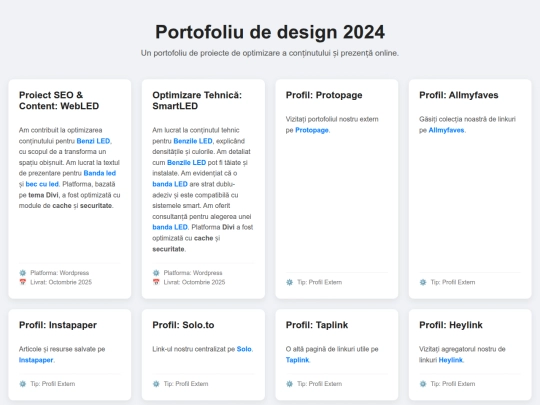Click gear icon in Instapaper card
This screenshot has width=540, height=405.
tap(23, 384)
